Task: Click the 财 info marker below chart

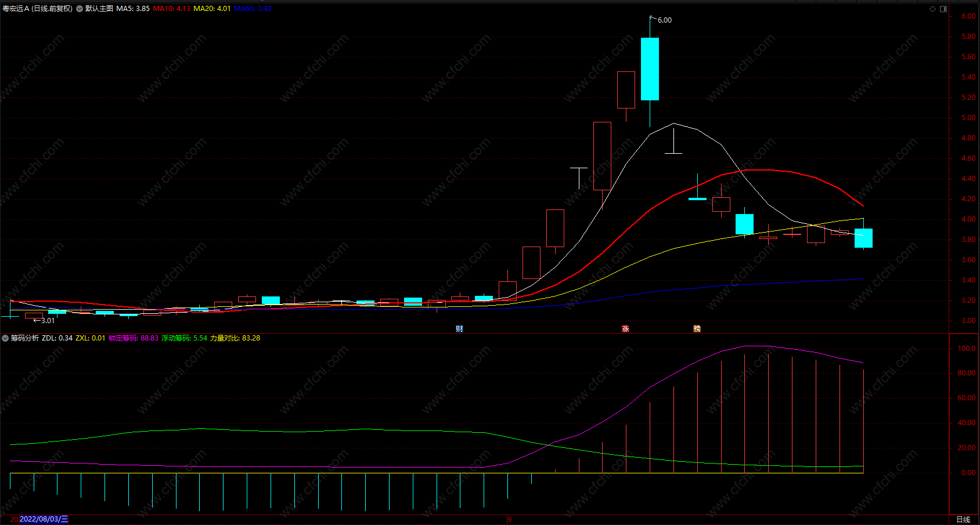Action: click(459, 329)
